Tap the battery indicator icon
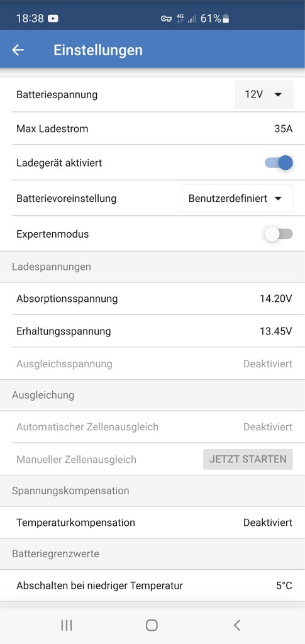305x644 pixels. pyautogui.click(x=226, y=18)
